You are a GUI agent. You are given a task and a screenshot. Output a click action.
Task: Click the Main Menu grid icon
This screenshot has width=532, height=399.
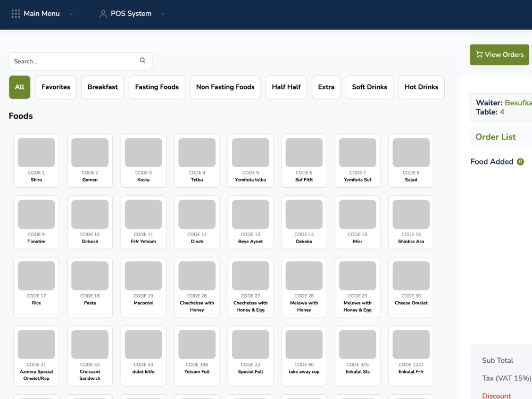(x=15, y=14)
